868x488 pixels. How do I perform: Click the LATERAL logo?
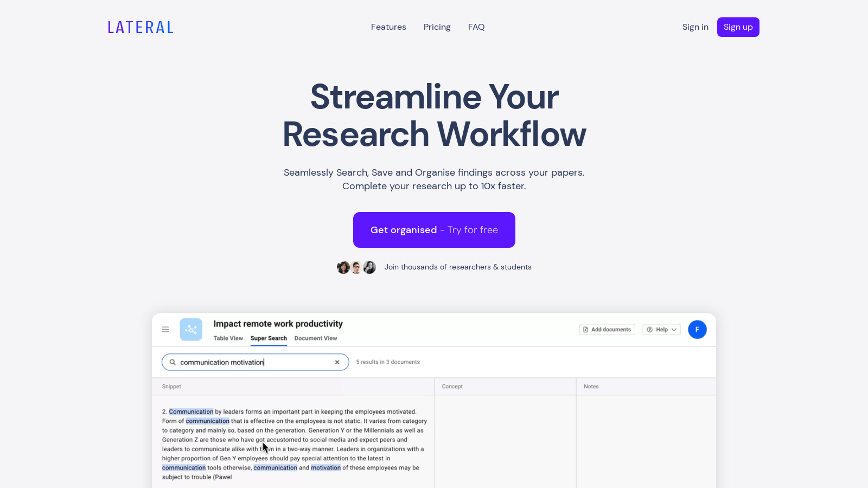[x=141, y=27]
